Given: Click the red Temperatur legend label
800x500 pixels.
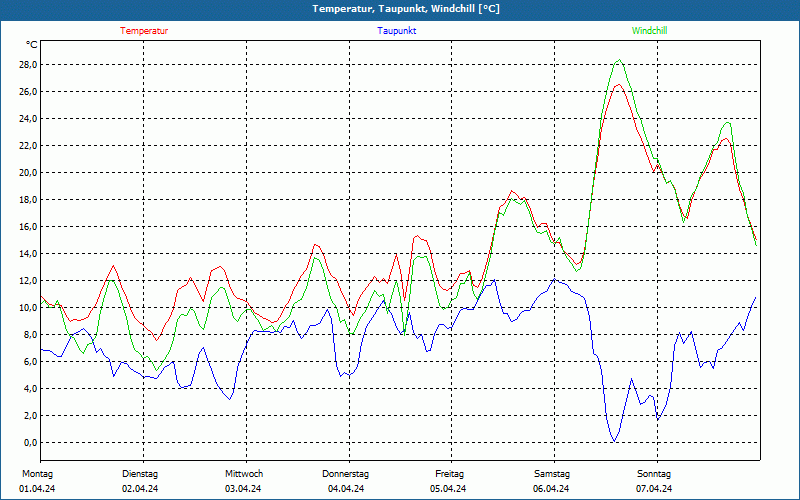Looking at the screenshot, I should [x=144, y=31].
